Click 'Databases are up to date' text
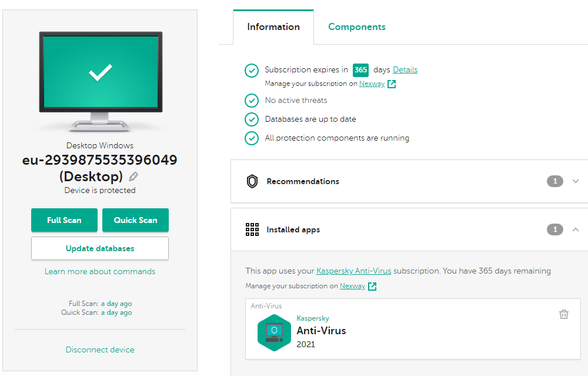 pyautogui.click(x=310, y=119)
